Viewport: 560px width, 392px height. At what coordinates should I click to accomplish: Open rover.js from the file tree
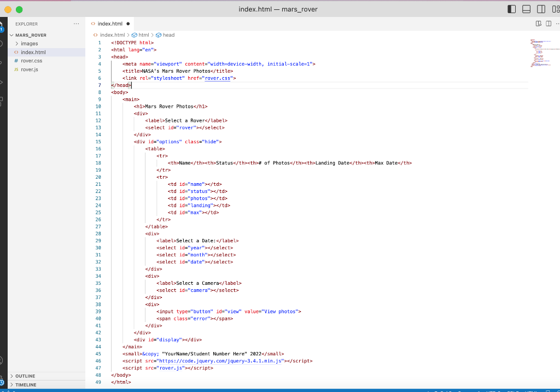pyautogui.click(x=29, y=69)
